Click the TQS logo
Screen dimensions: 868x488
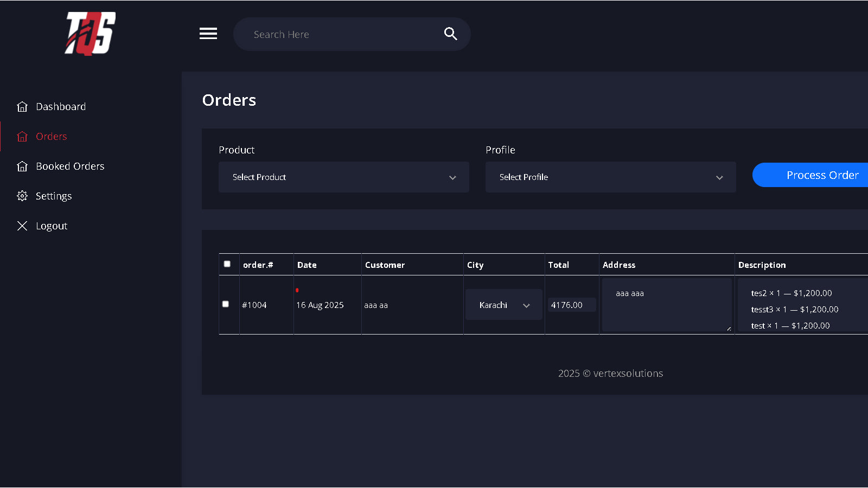click(90, 34)
